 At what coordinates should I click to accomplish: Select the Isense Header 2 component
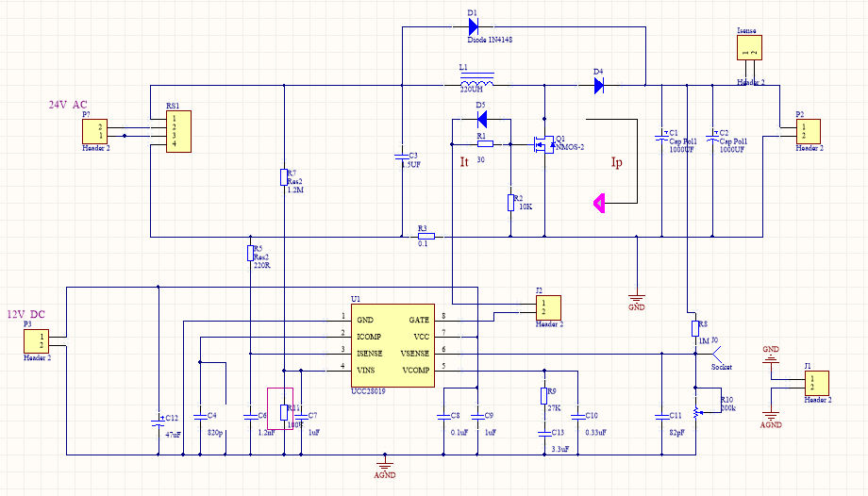click(749, 47)
